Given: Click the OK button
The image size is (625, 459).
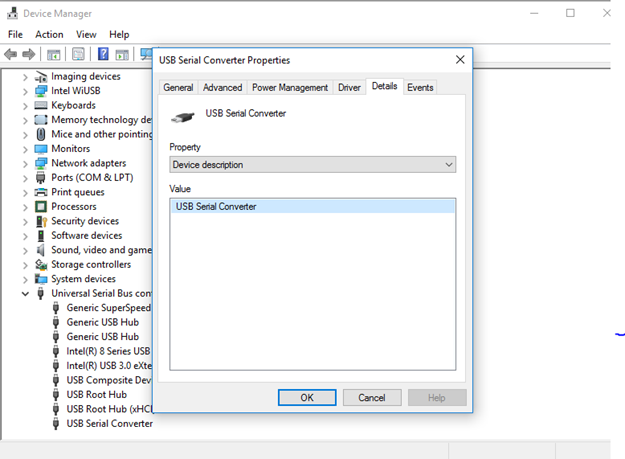Looking at the screenshot, I should click(x=307, y=397).
